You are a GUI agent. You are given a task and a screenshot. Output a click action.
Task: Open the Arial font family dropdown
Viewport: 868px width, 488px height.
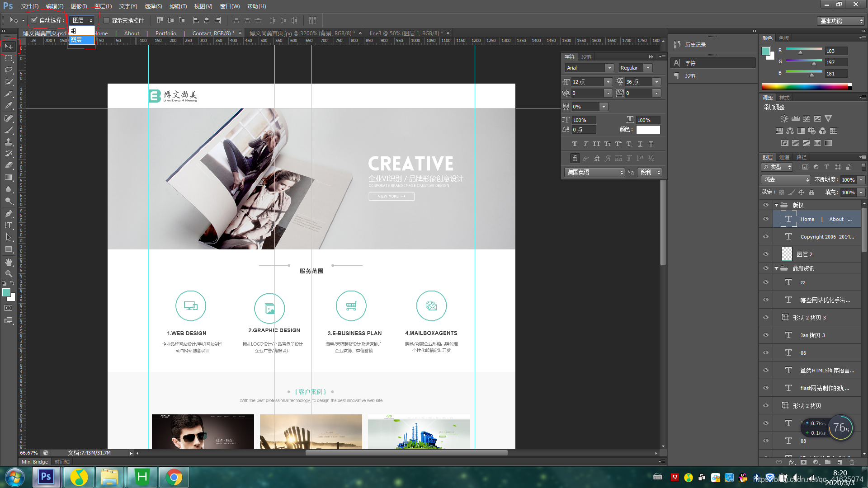click(x=609, y=68)
